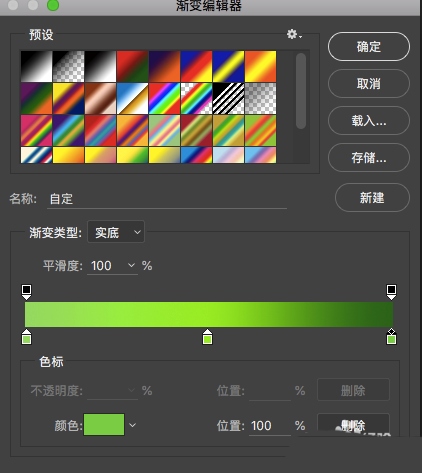The image size is (422, 473).
Task: Save gradients with 存储... button
Action: [369, 157]
